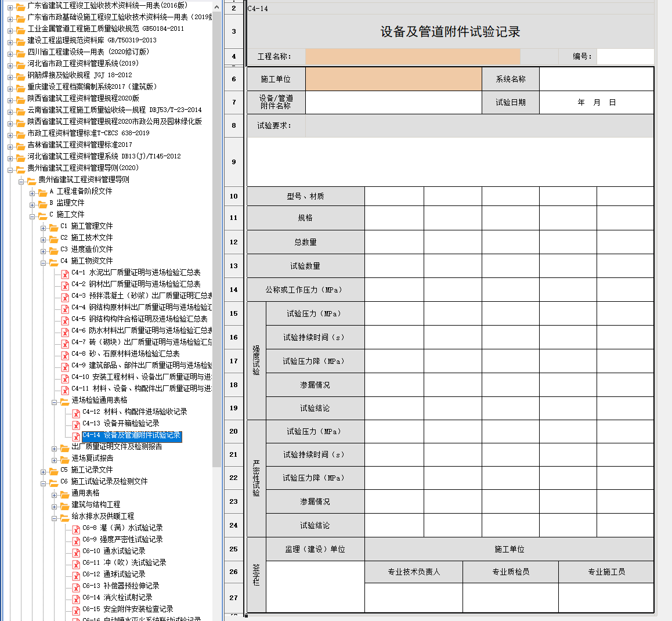
Task: Collapse the C4 施工物资文件 node
Action: point(44,263)
